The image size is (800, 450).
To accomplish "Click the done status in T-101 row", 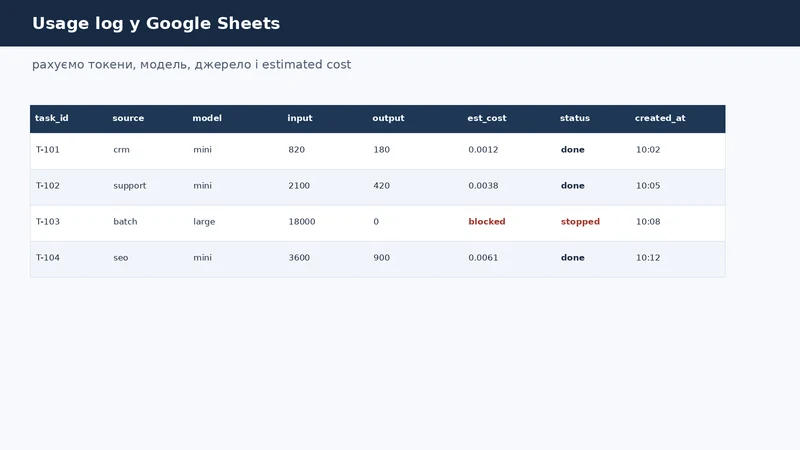I will pos(572,149).
